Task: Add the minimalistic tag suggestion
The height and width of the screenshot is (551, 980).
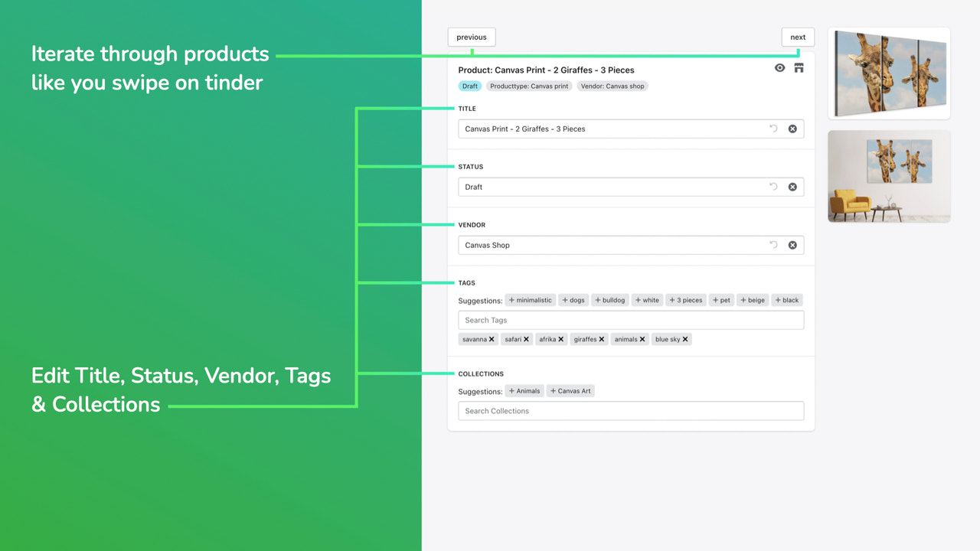Action: click(x=530, y=300)
